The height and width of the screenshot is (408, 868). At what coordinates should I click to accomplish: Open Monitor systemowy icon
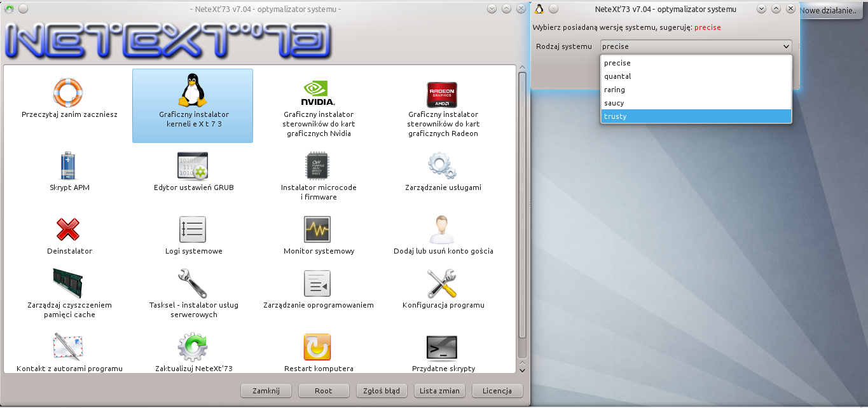pyautogui.click(x=318, y=229)
